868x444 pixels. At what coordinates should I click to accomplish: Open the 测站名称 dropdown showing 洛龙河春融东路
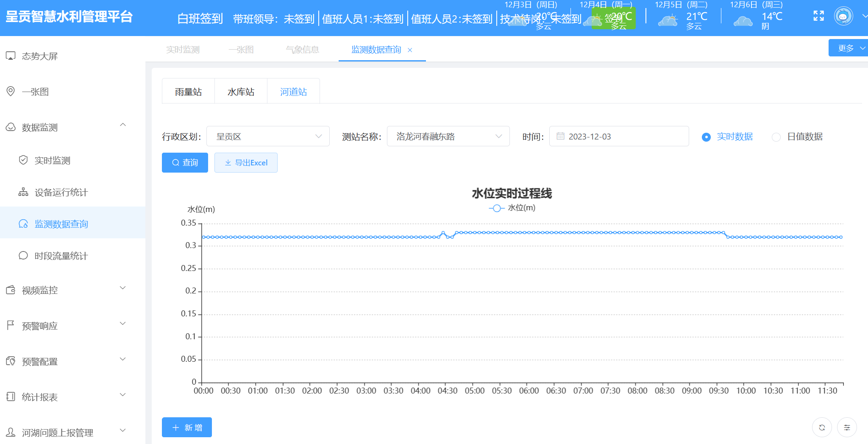pyautogui.click(x=448, y=136)
